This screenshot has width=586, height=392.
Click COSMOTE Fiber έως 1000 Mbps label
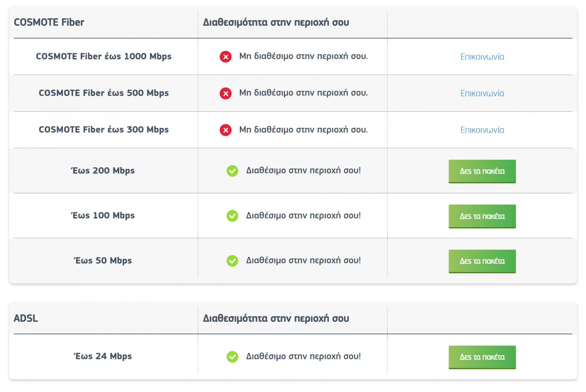click(x=103, y=56)
